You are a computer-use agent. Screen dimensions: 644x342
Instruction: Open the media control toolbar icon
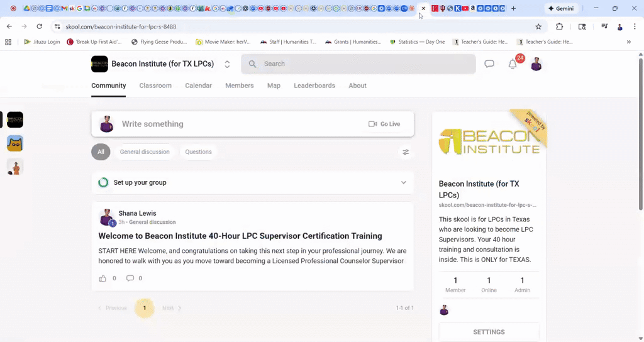(604, 26)
